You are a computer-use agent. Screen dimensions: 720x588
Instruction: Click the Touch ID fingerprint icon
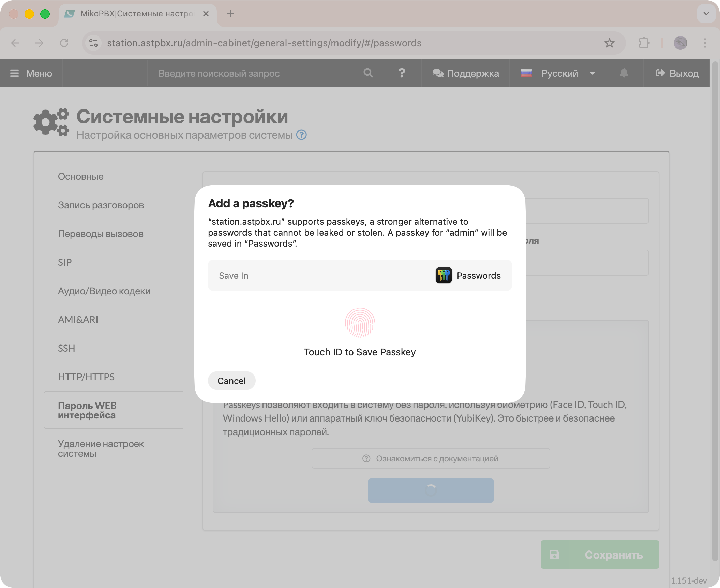point(360,323)
